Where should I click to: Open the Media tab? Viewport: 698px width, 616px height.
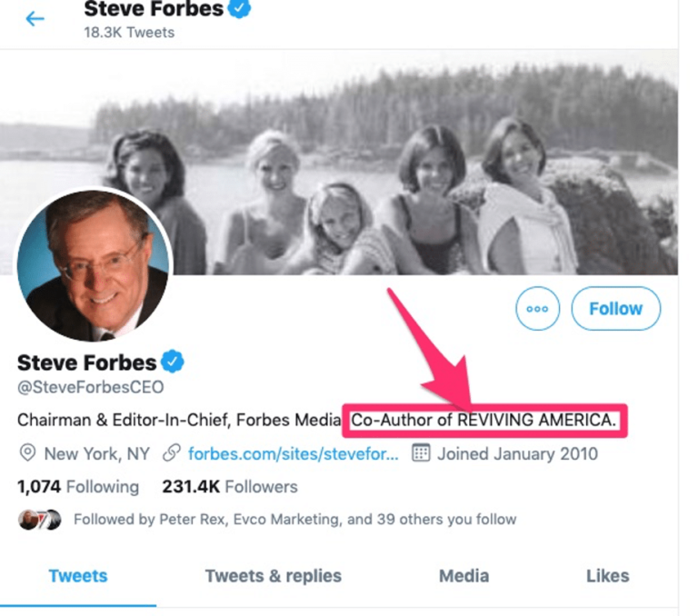[464, 576]
